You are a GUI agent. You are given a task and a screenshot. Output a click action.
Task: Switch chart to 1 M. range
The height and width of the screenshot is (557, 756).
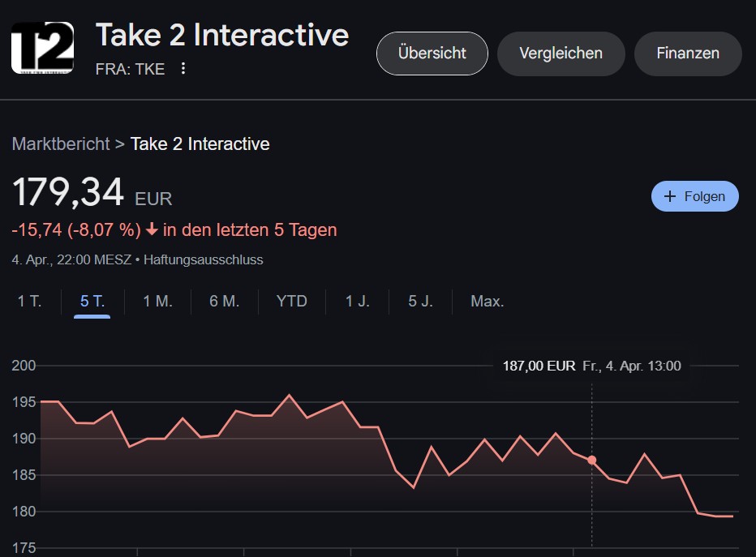[157, 301]
